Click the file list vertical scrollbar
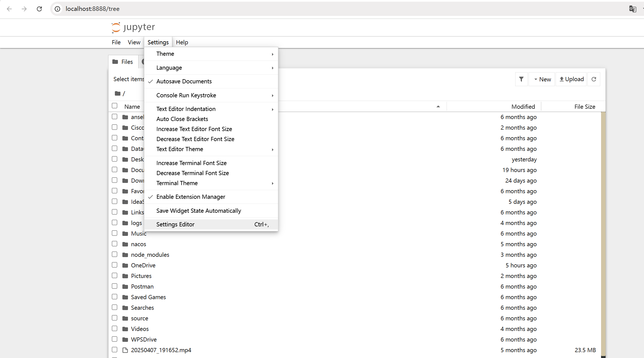Image resolution: width=644 pixels, height=358 pixels. (x=603, y=234)
